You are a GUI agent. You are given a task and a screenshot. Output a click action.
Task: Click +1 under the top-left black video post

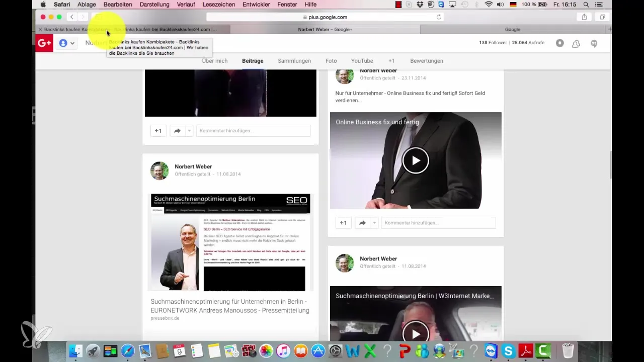click(x=158, y=131)
